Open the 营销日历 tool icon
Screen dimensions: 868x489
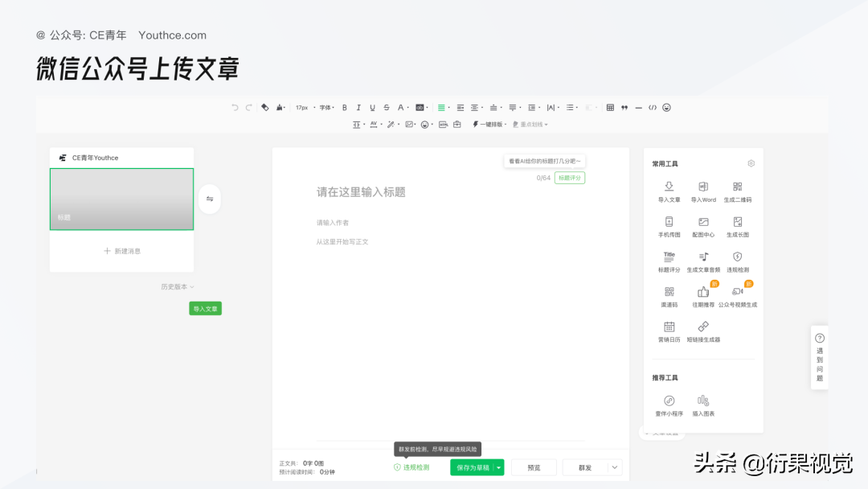(668, 327)
